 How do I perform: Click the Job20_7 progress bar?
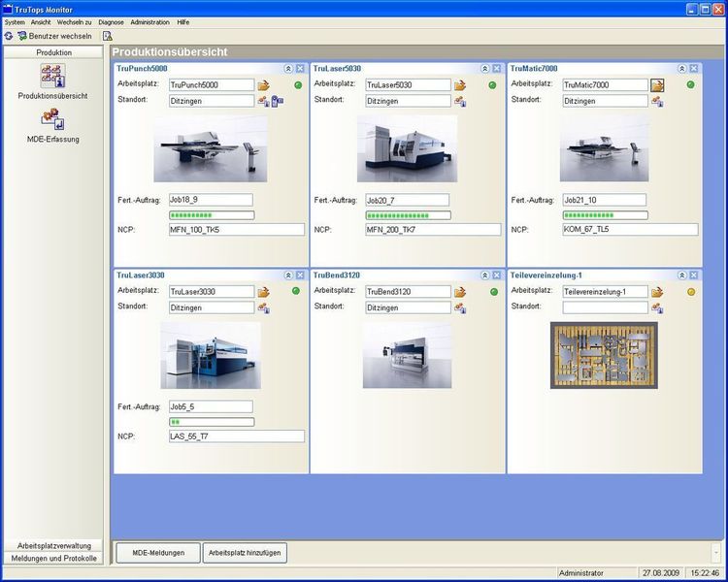tap(408, 215)
